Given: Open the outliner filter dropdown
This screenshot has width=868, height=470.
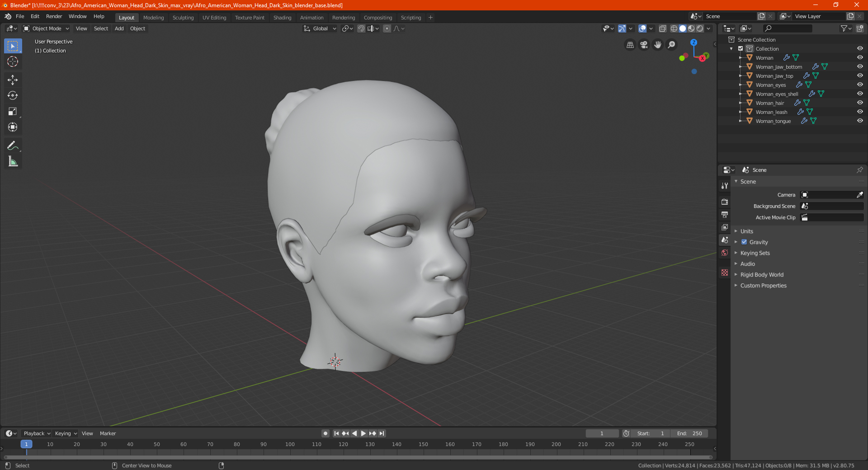Looking at the screenshot, I should [846, 28].
